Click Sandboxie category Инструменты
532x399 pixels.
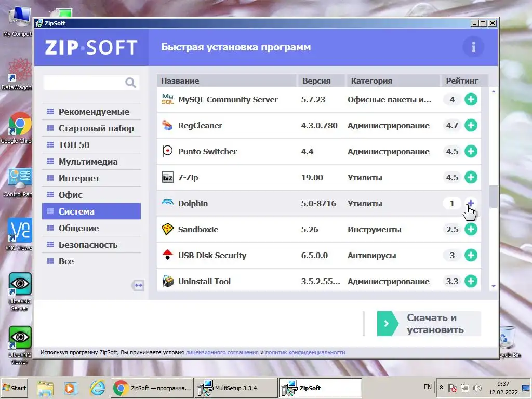(x=374, y=229)
